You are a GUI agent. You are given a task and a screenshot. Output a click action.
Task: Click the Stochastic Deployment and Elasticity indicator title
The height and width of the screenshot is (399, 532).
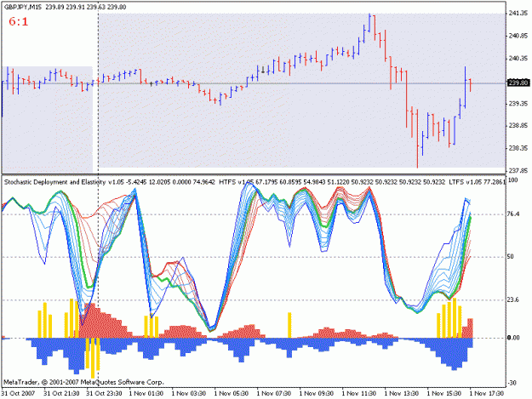55,182
